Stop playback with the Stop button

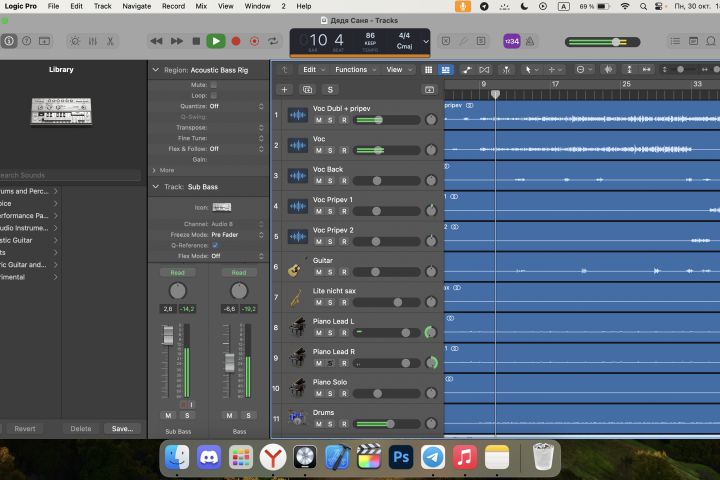[196, 41]
